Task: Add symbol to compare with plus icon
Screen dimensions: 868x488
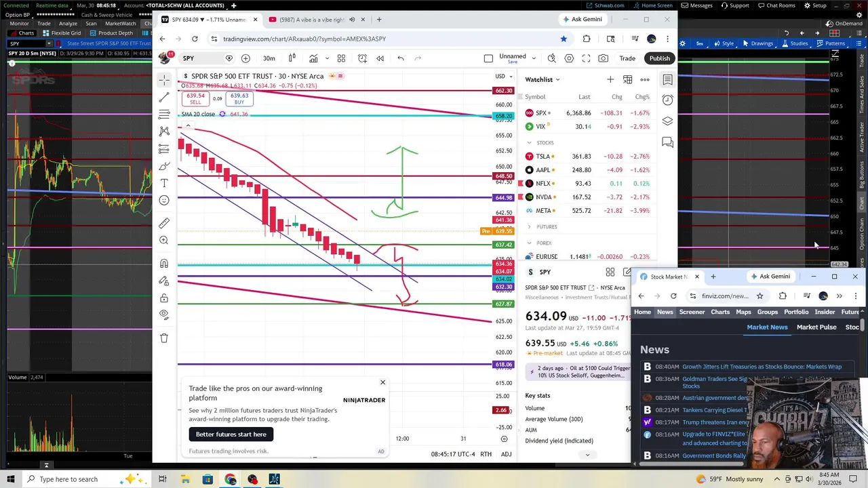Action: [245, 58]
